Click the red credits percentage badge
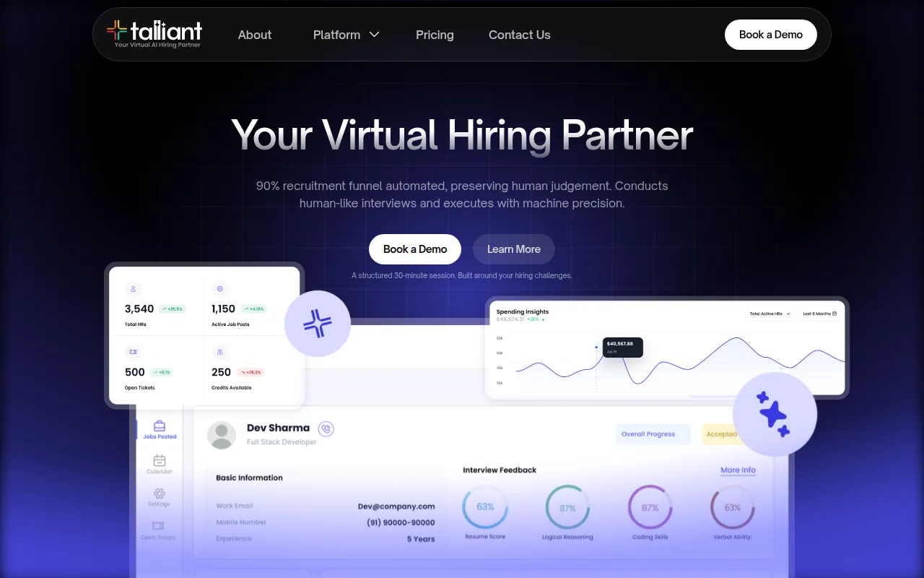The width and height of the screenshot is (924, 578). click(250, 373)
